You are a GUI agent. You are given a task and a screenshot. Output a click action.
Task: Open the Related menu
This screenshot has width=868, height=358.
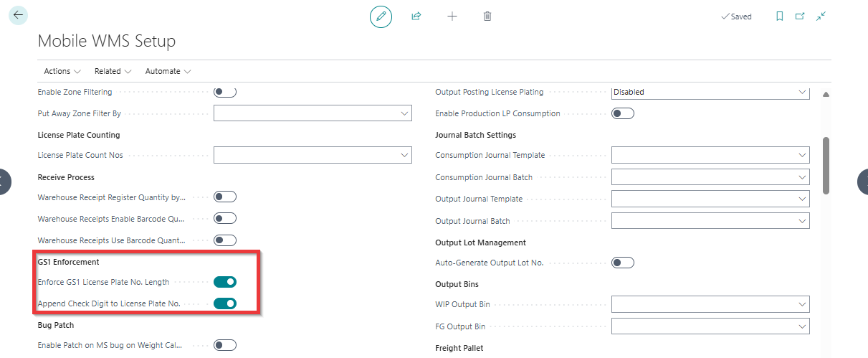tap(113, 71)
